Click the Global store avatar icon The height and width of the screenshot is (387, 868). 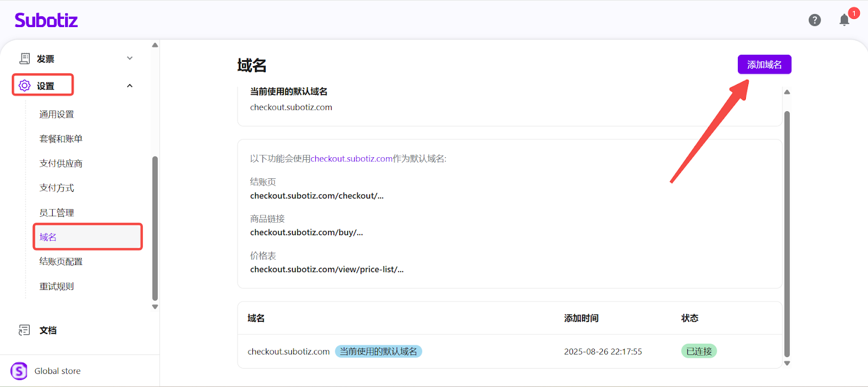(19, 371)
